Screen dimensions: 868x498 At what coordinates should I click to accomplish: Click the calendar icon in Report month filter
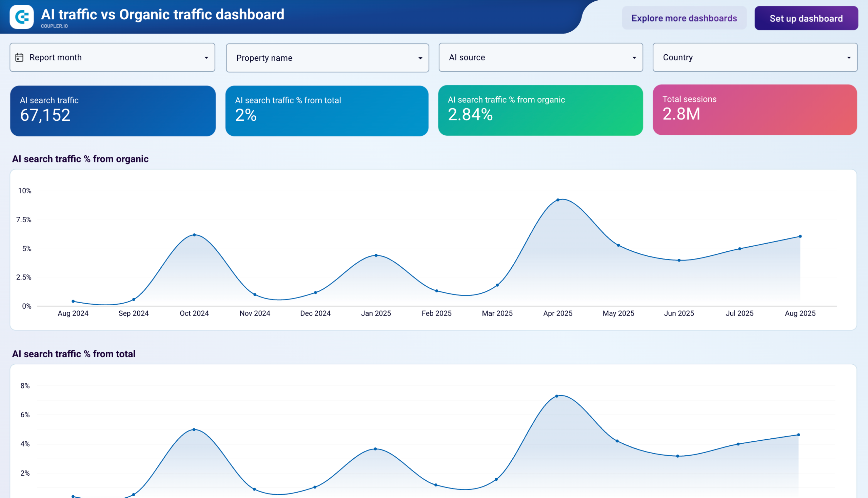[x=19, y=57]
